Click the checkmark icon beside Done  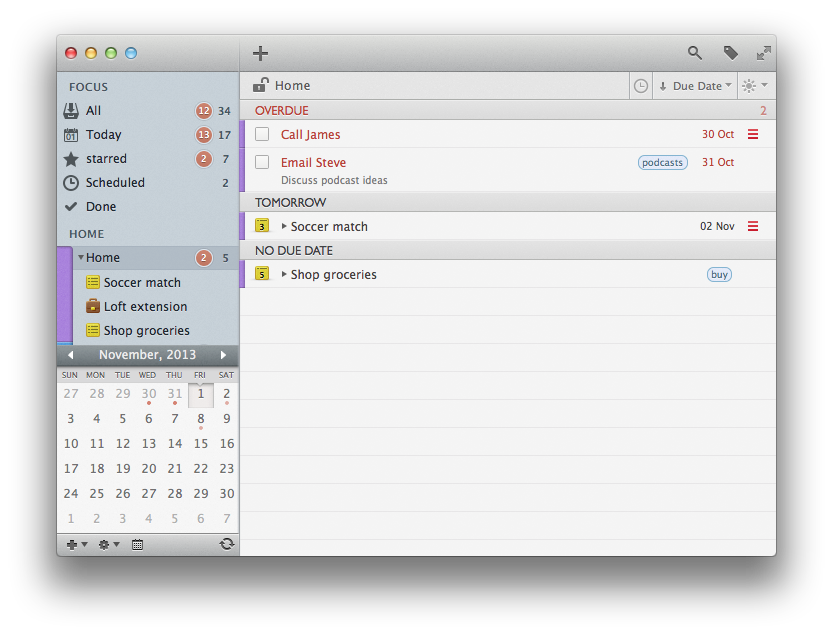tap(71, 207)
